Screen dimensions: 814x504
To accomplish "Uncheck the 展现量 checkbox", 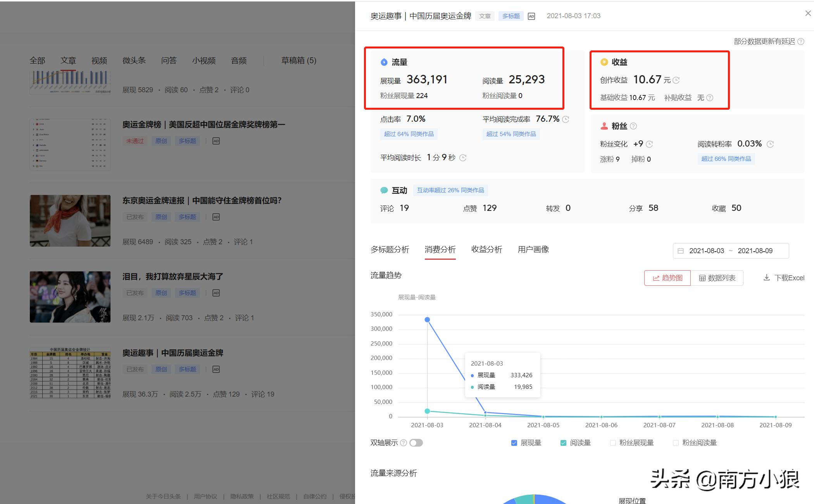I will pyautogui.click(x=514, y=442).
